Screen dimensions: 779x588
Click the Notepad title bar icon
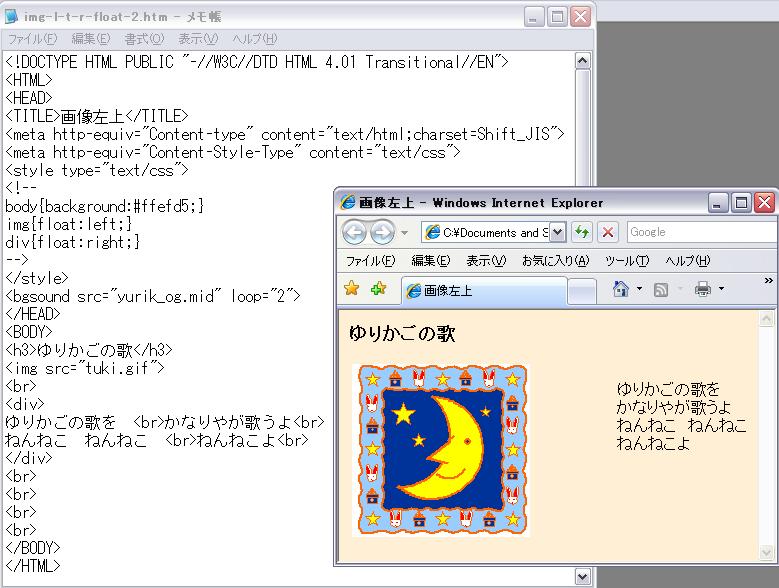(x=11, y=16)
